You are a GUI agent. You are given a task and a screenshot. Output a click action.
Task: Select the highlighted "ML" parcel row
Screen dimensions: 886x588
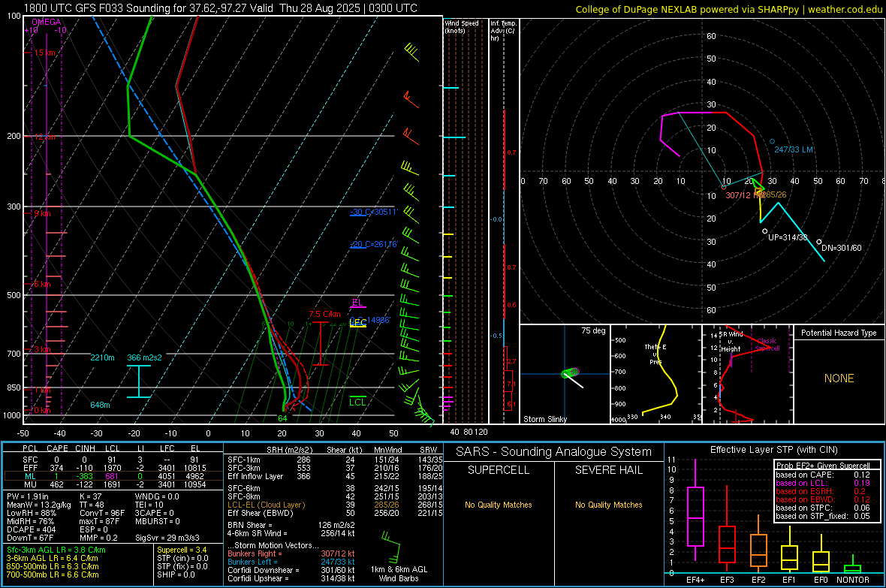(113, 477)
